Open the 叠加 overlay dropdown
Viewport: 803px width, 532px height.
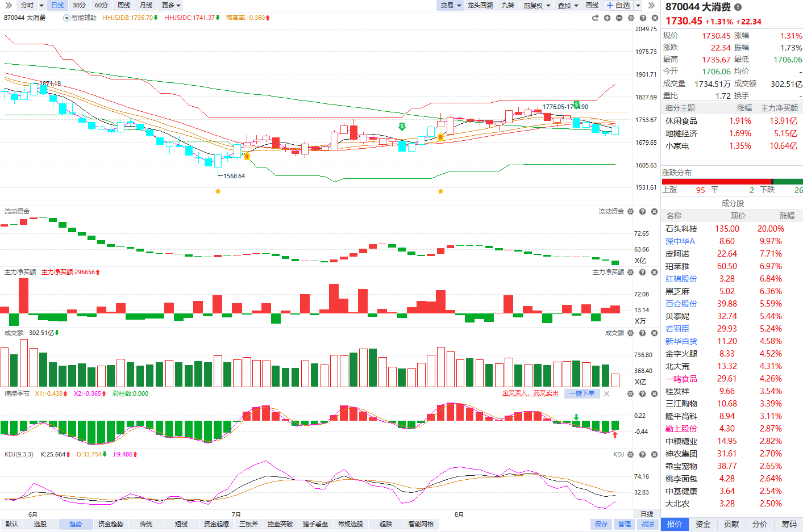(568, 5)
